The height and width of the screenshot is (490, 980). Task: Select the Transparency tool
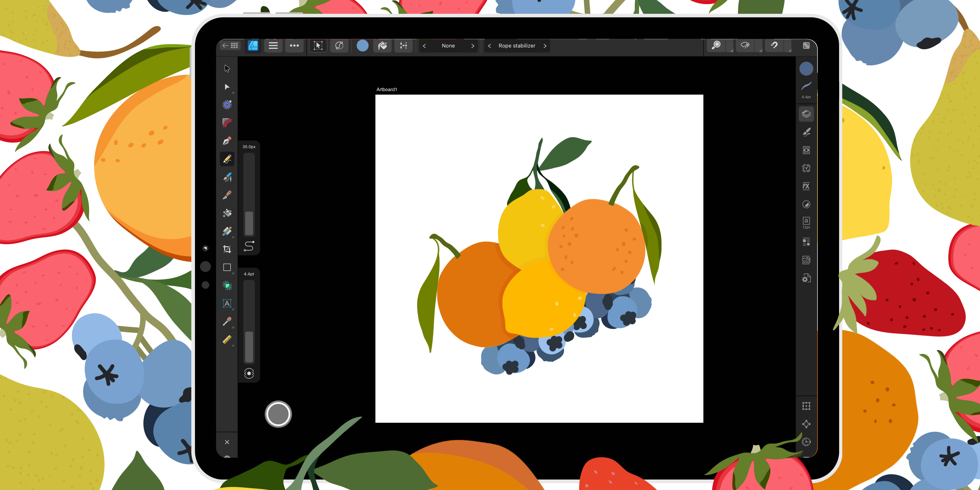[x=227, y=231]
